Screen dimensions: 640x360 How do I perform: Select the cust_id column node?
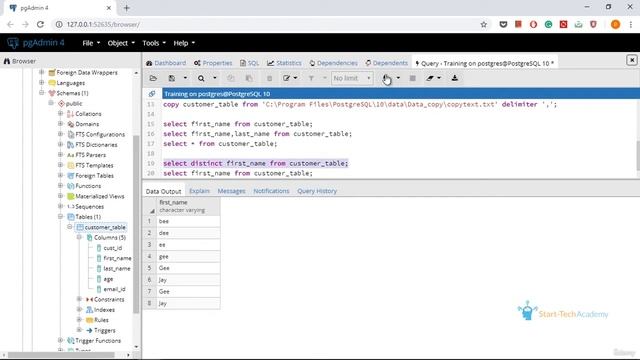click(109, 248)
